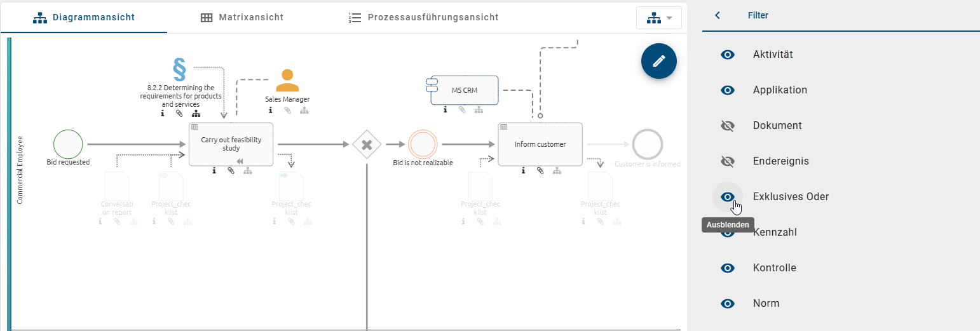The image size is (980, 331).
Task: Click the Inform customer task box
Action: pyautogui.click(x=540, y=144)
